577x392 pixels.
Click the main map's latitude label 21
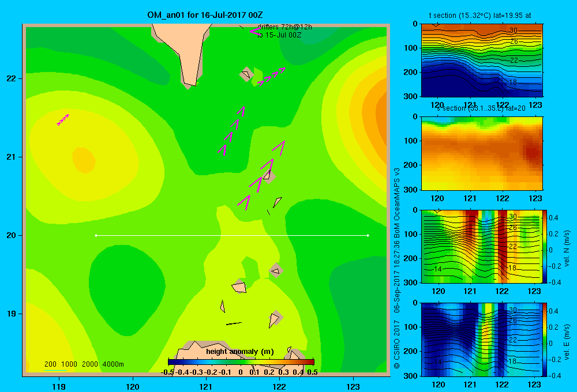click(12, 157)
